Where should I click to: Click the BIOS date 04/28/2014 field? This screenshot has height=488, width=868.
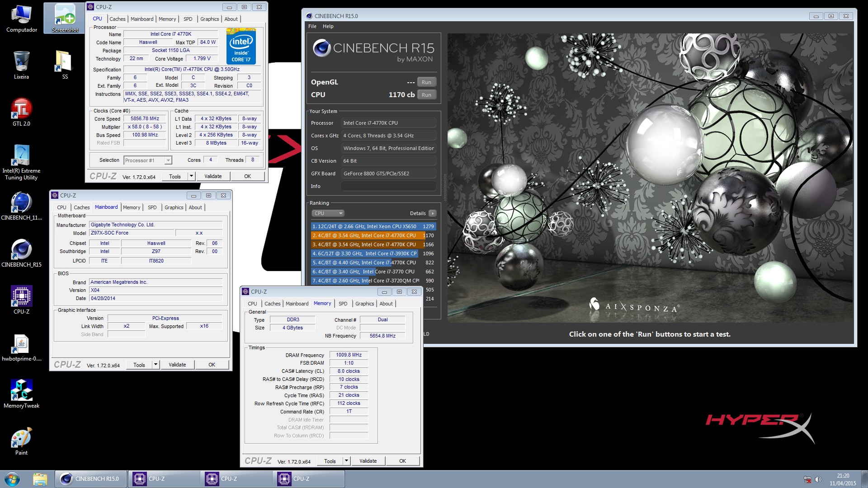[x=156, y=298]
